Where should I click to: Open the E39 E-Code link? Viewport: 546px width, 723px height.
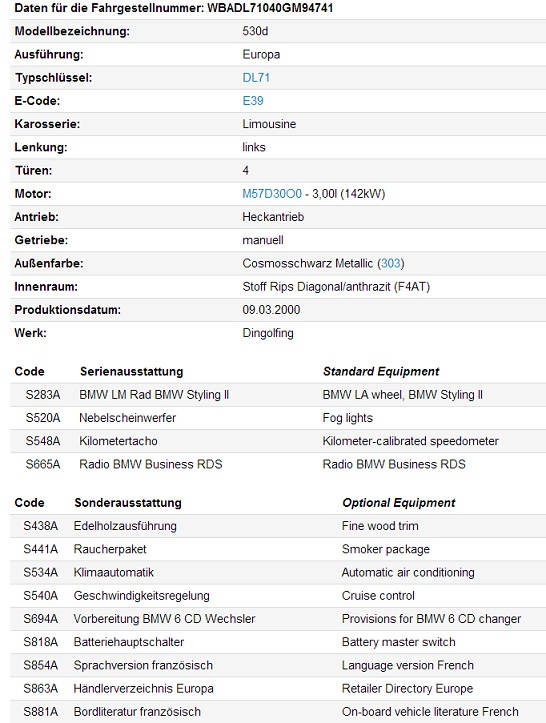(x=253, y=101)
